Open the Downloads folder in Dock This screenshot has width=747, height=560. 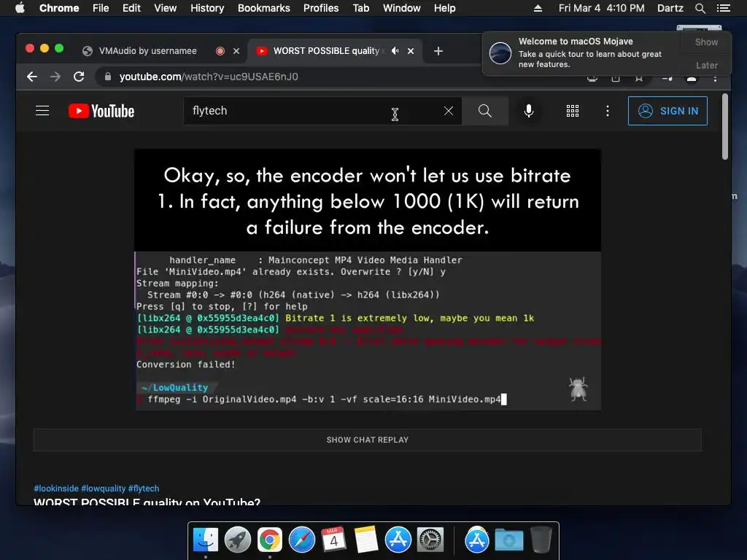(x=508, y=540)
